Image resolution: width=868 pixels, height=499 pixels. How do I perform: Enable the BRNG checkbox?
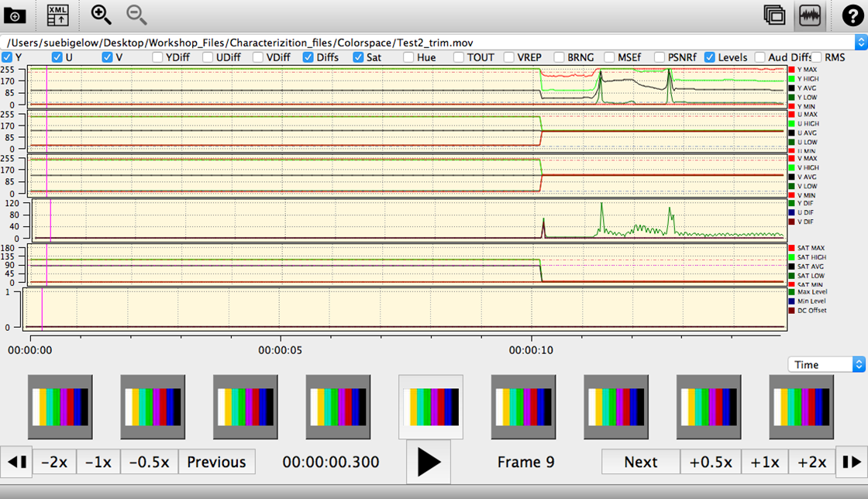[559, 57]
